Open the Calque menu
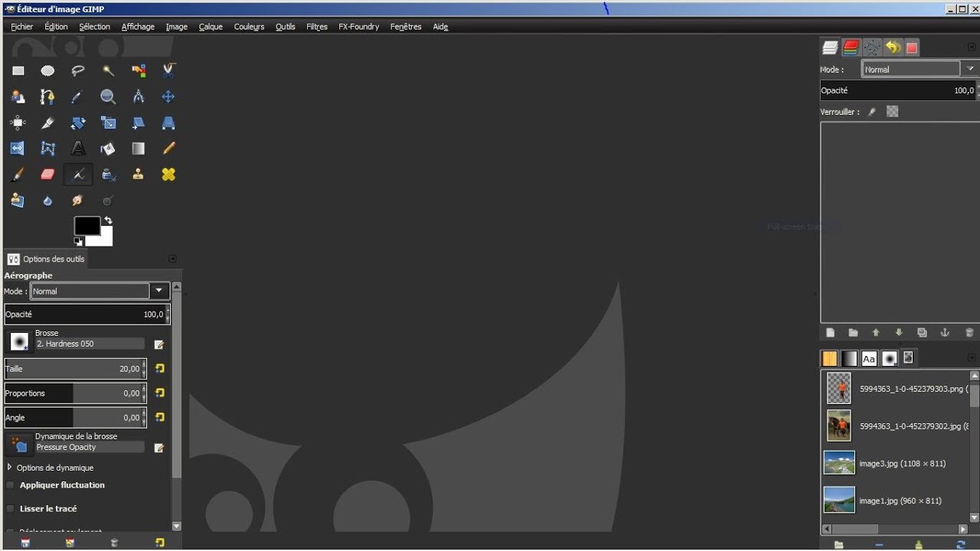980x551 pixels. 211,27
